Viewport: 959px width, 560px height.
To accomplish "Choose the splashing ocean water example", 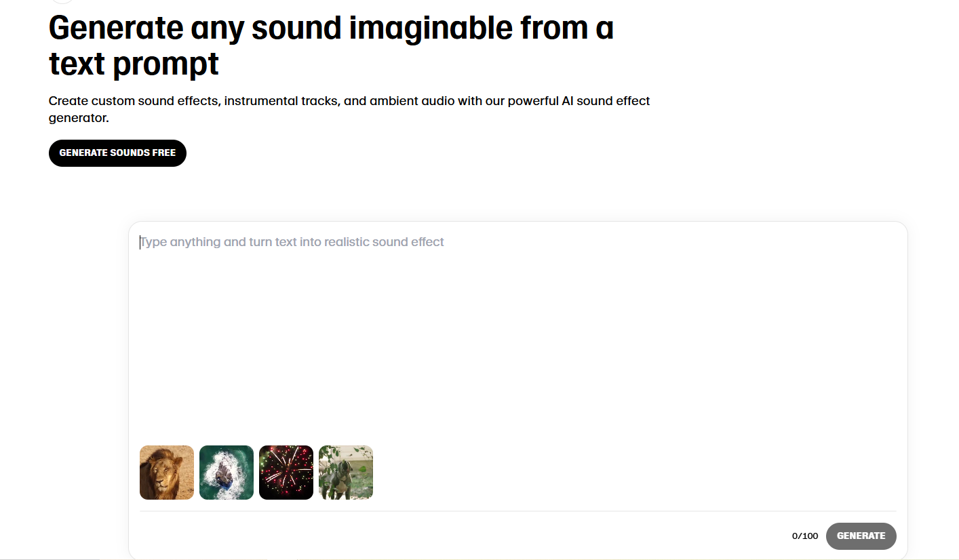I will [x=227, y=473].
